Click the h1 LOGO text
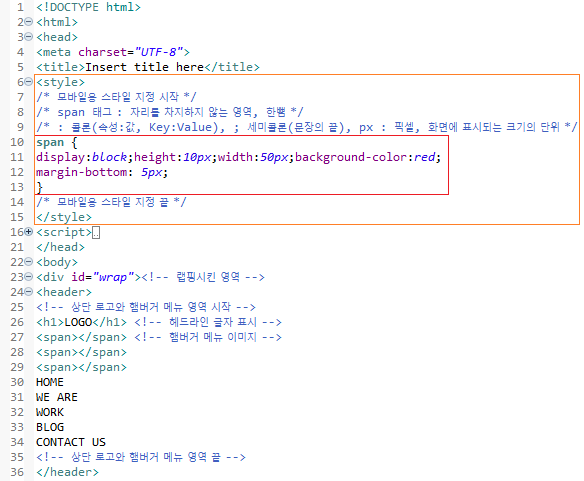The image size is (584, 481). click(x=78, y=322)
